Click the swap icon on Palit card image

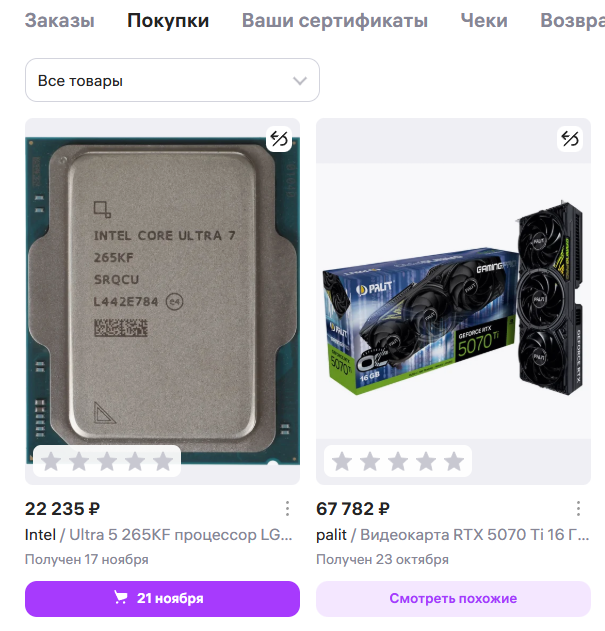(570, 139)
